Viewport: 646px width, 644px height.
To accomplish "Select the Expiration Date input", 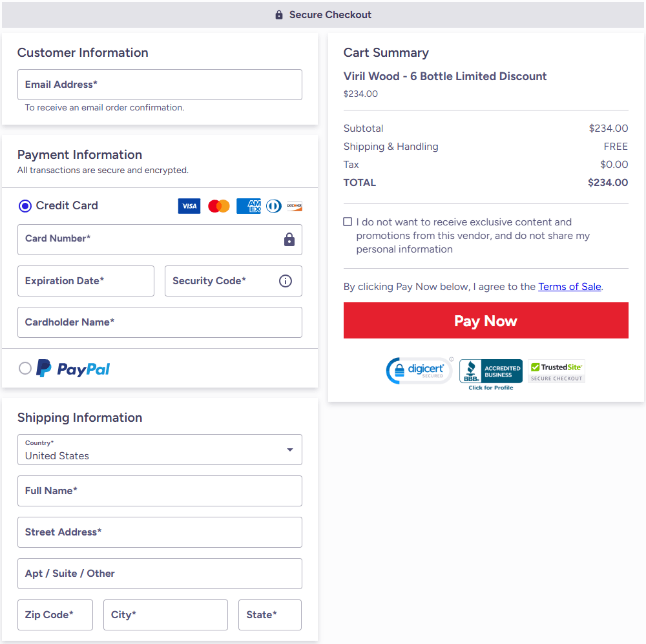I will tap(86, 281).
